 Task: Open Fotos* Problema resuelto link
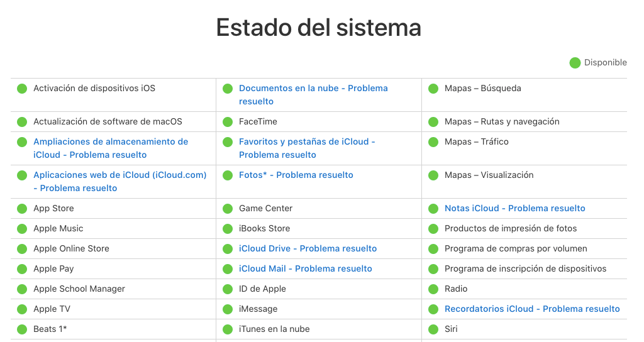click(296, 175)
